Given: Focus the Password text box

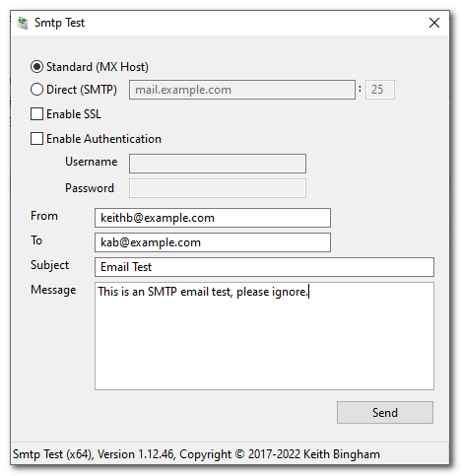Looking at the screenshot, I should coord(218,188).
